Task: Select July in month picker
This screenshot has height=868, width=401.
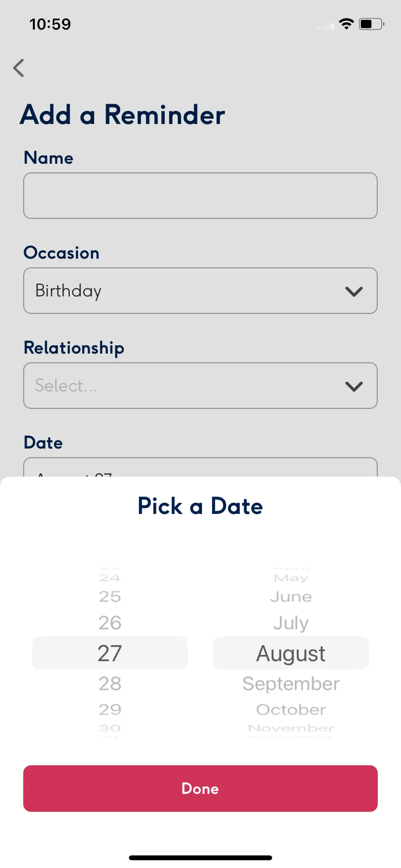Action: (291, 623)
